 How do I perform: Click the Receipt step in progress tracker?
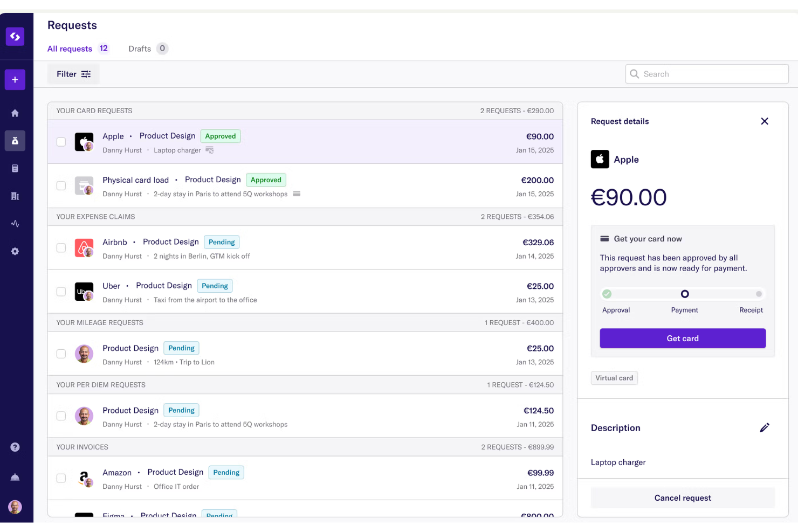(759, 294)
